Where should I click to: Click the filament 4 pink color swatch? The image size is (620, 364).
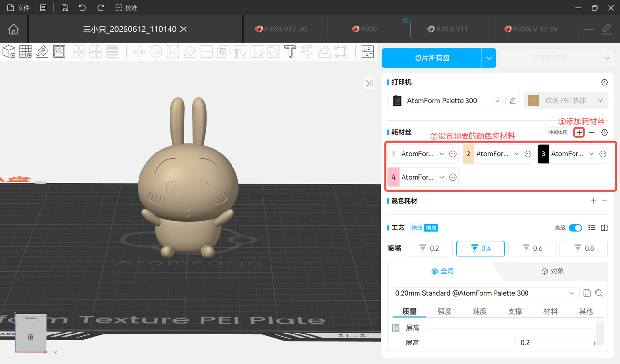coord(393,177)
